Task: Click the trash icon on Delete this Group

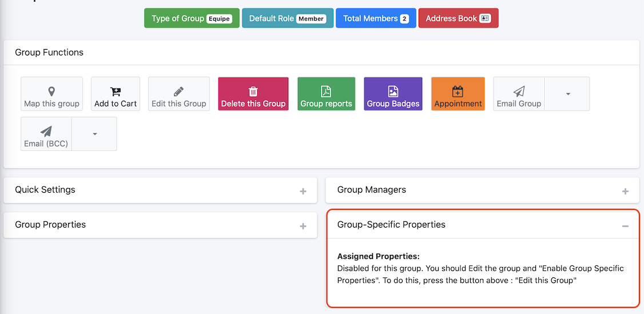Action: click(x=253, y=91)
